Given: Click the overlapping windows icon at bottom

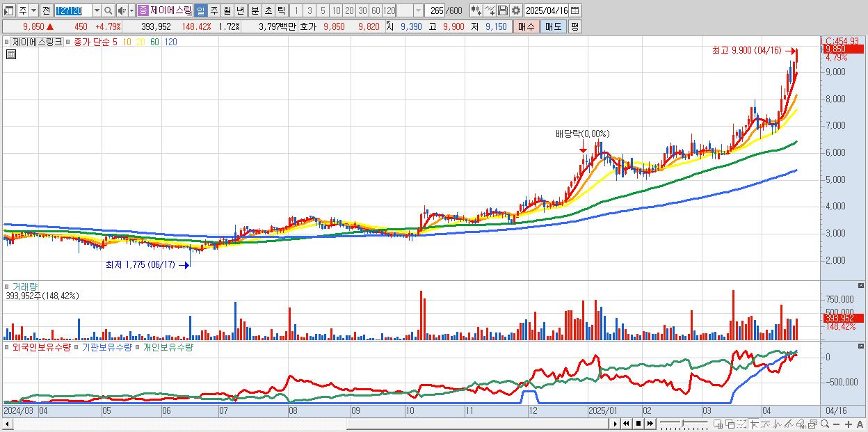Looking at the screenshot, I should [x=730, y=424].
